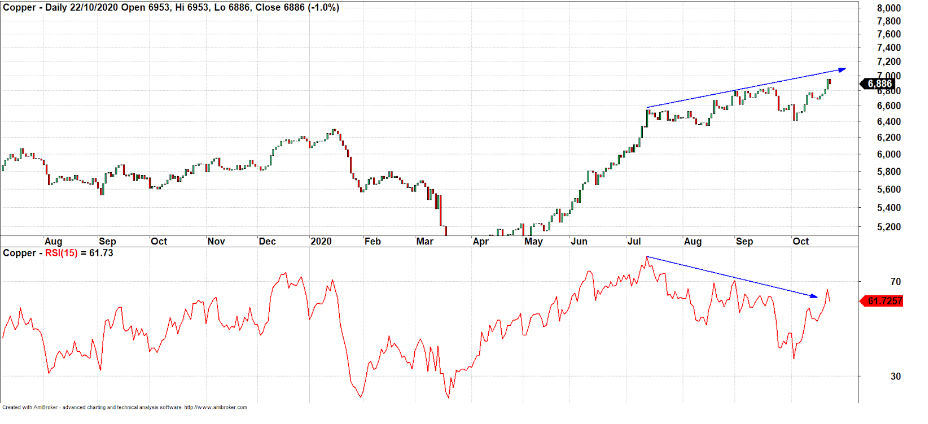Screen dimensions: 928x424
Task: Click the RSI peak where the blue line starts
Action: pos(647,257)
